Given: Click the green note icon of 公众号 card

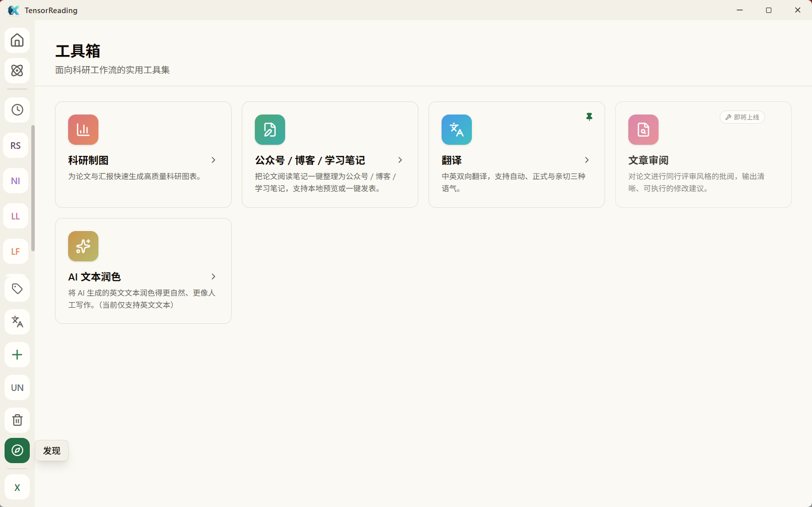Looking at the screenshot, I should 270,130.
